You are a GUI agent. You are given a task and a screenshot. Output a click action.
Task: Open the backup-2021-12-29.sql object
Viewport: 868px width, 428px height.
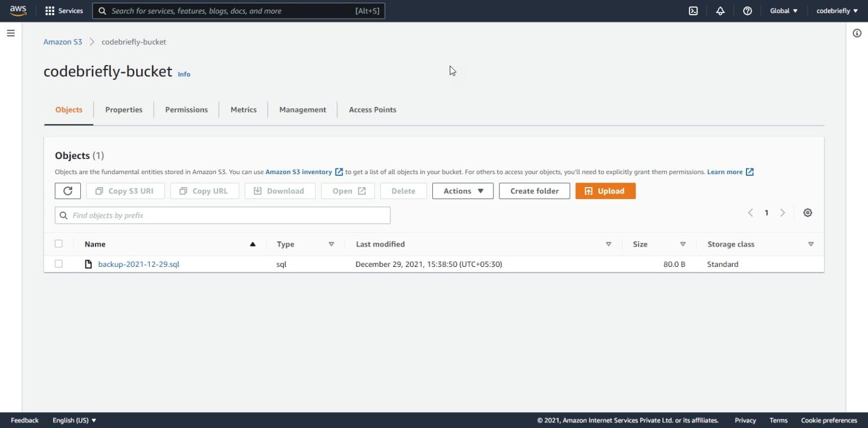[x=138, y=263]
